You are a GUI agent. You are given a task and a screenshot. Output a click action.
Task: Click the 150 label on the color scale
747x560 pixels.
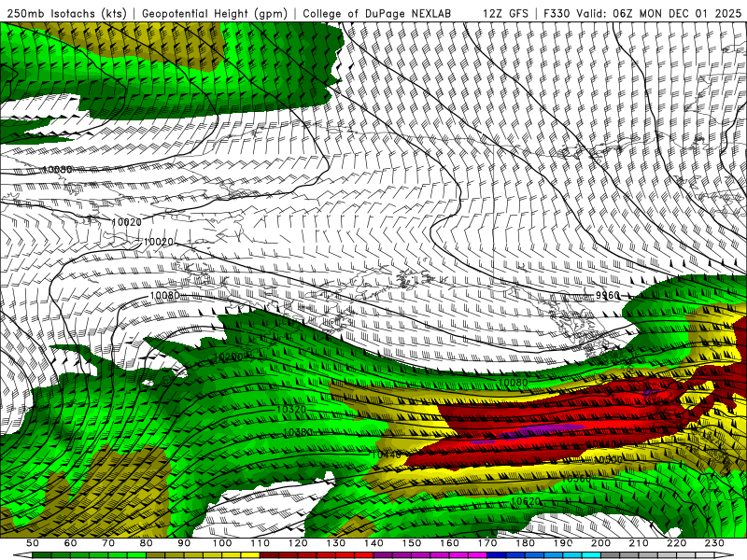[411, 543]
